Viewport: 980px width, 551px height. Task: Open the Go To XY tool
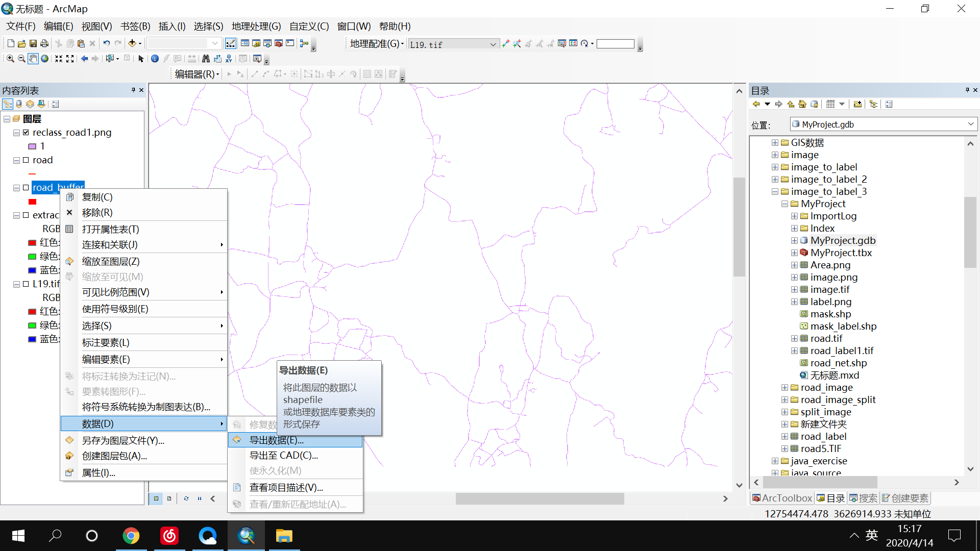click(228, 59)
